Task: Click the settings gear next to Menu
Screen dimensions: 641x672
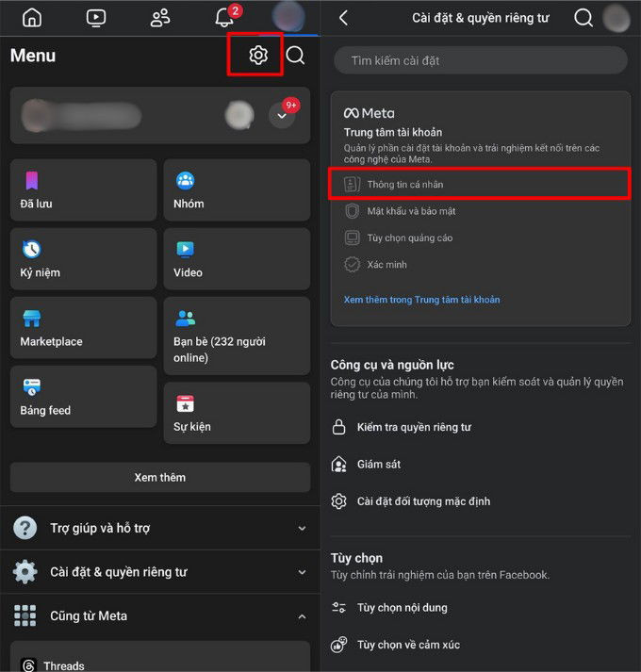Action: pos(257,56)
